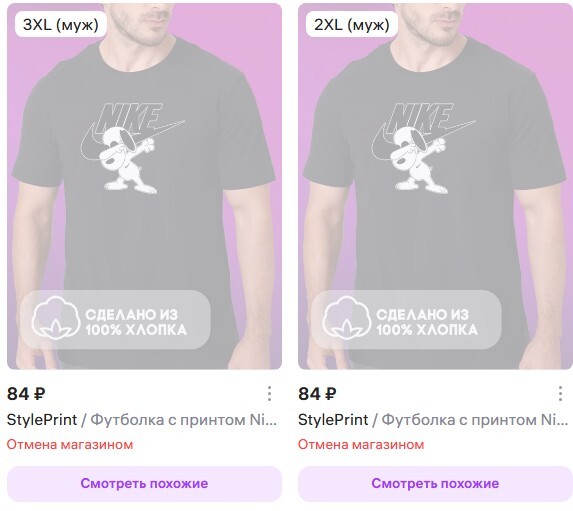Open three-dot menu for 2XL t-shirt

(x=560, y=394)
